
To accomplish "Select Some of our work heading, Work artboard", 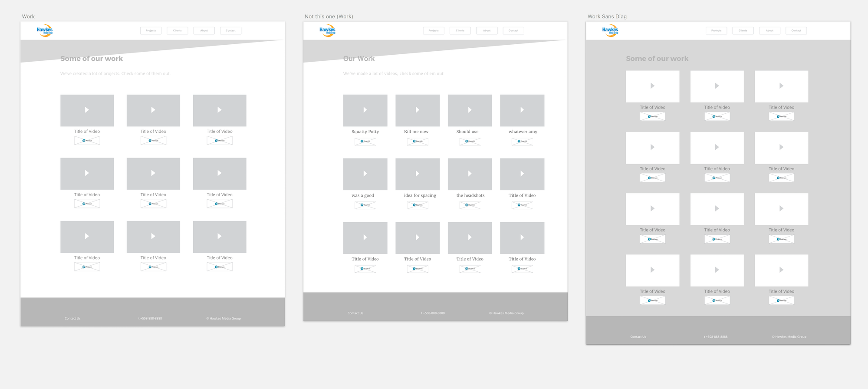I will 92,59.
